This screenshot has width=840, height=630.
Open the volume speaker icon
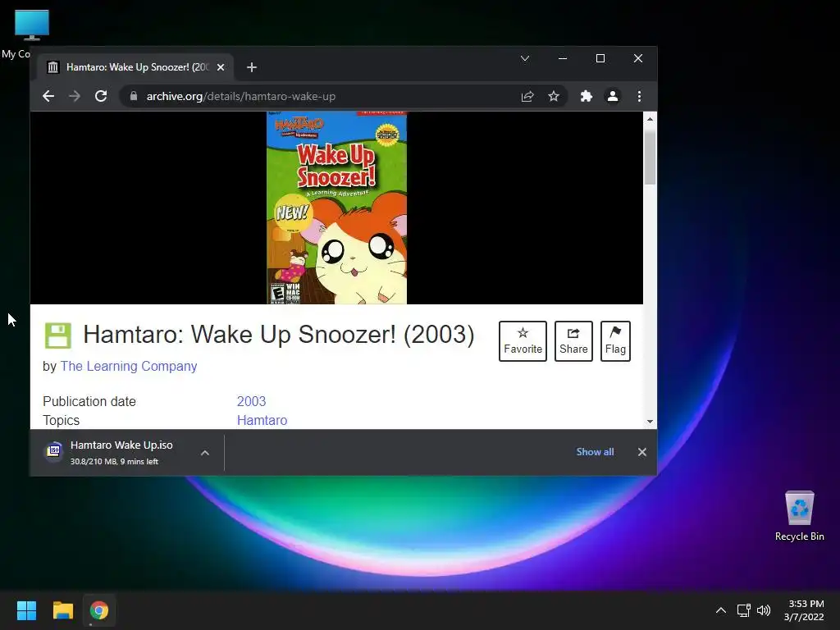[x=764, y=610]
